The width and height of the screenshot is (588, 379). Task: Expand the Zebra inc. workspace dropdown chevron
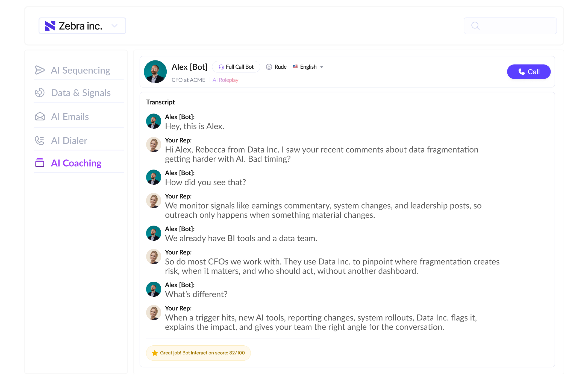tap(114, 26)
